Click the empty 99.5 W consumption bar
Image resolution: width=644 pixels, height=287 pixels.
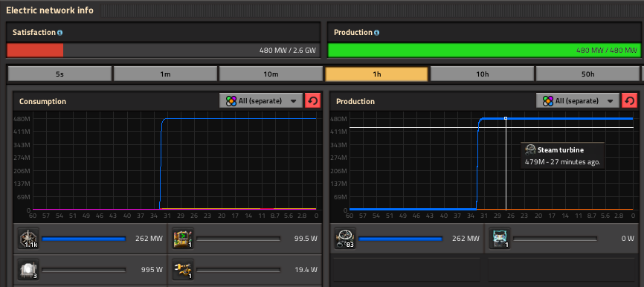click(238, 239)
